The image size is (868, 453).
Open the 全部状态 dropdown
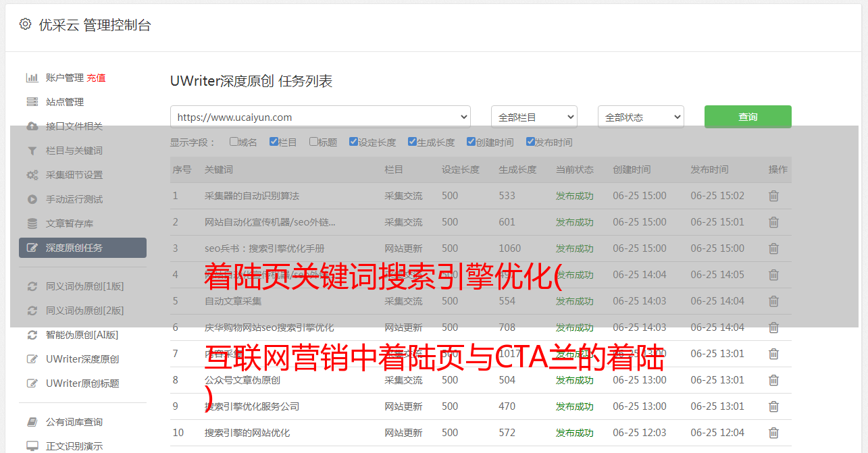tap(641, 117)
